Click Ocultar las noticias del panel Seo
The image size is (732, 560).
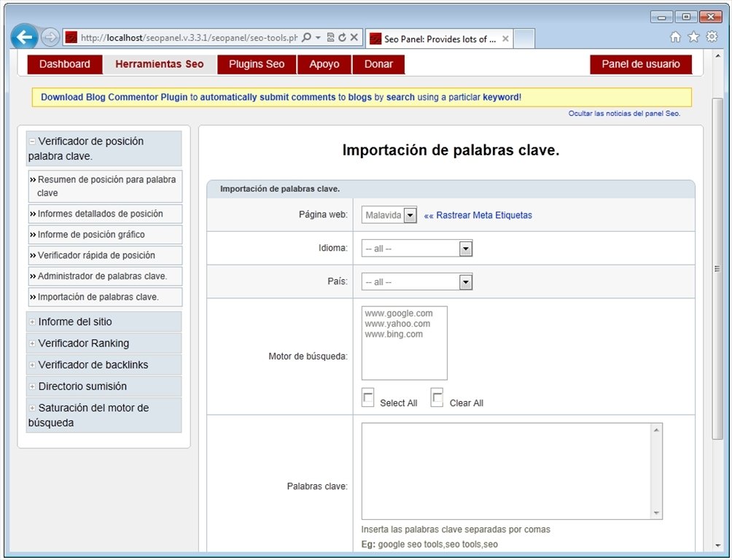pos(624,114)
